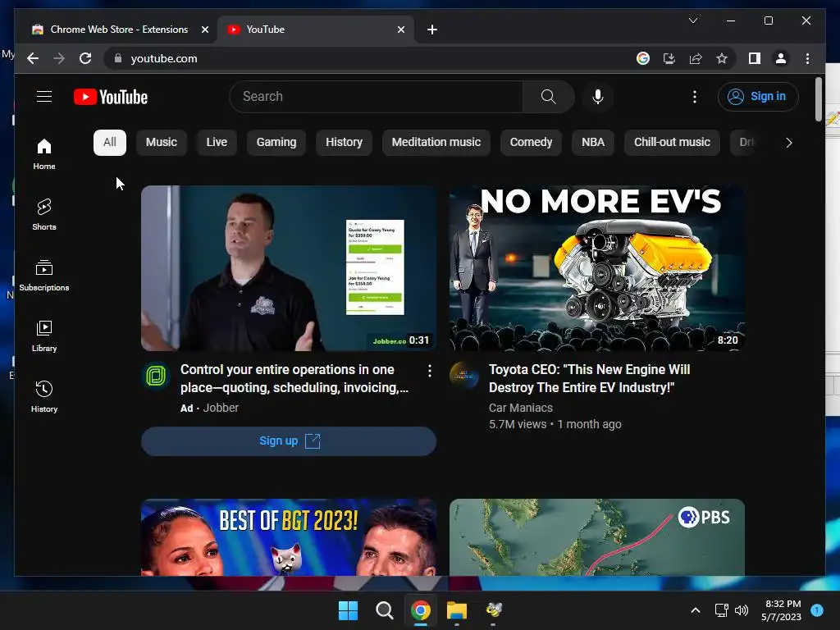Click the install app icon in address bar
Screen dimensions: 840x630
669,58
